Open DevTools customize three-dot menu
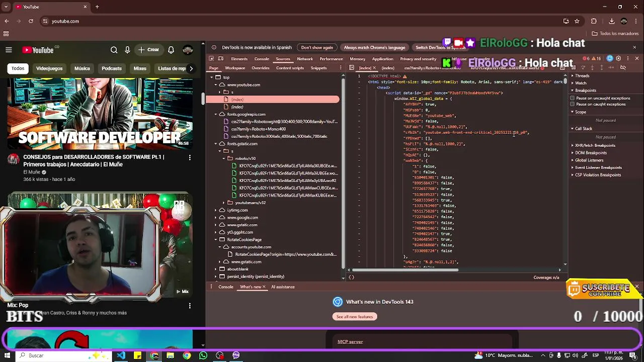This screenshot has width=644, height=362. (627, 59)
